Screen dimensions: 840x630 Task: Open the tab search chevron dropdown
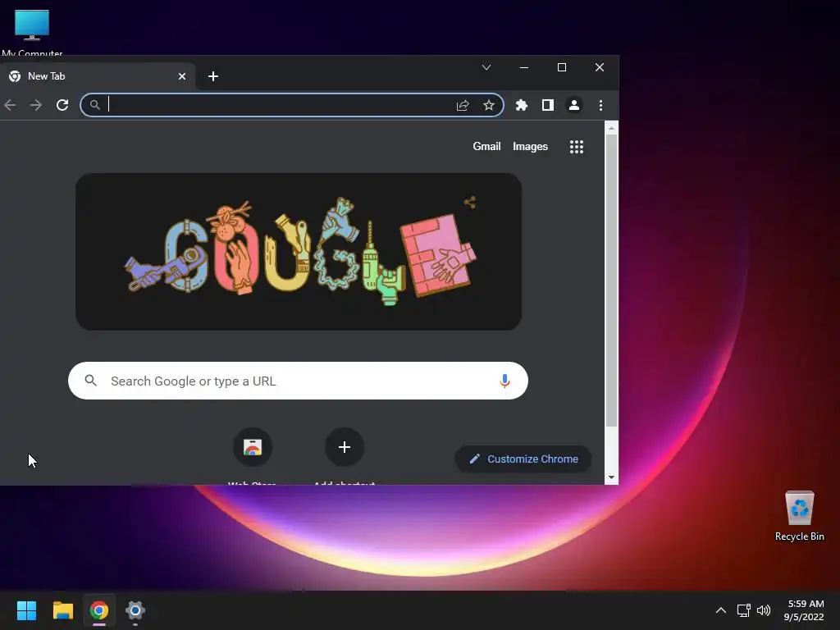pos(486,67)
